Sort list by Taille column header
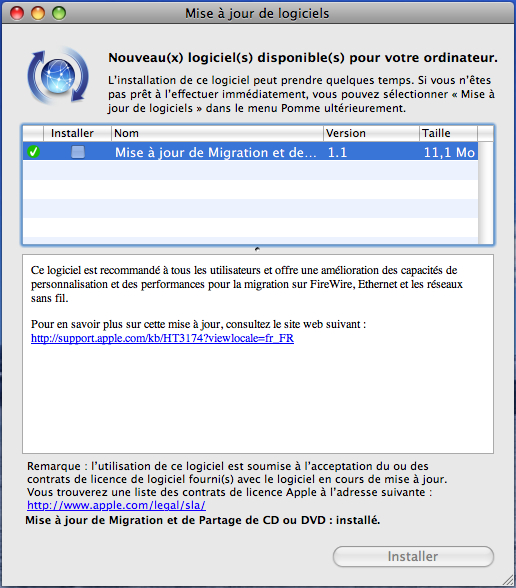This screenshot has width=516, height=588. (x=448, y=134)
